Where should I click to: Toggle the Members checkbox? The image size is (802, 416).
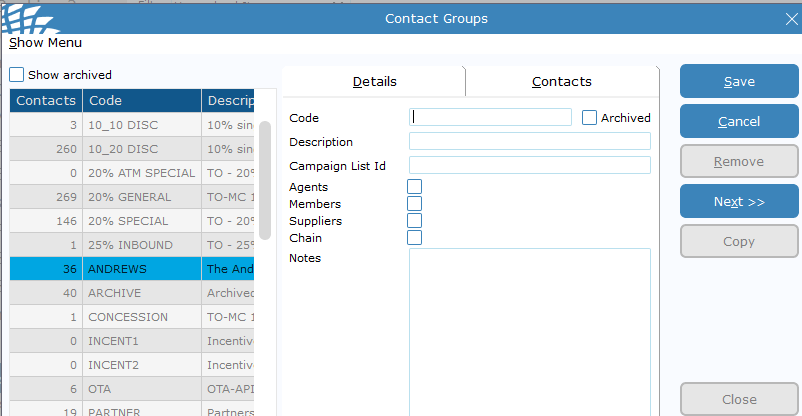point(414,204)
